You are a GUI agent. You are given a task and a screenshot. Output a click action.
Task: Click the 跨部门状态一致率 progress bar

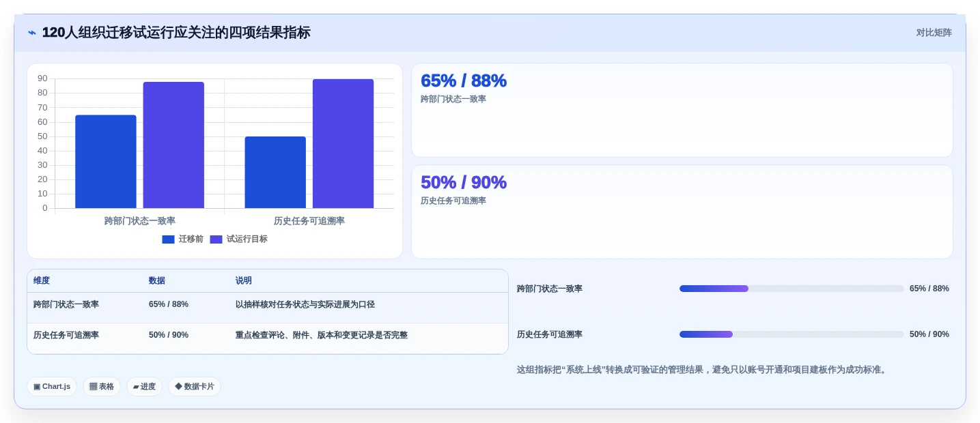pyautogui.click(x=792, y=289)
